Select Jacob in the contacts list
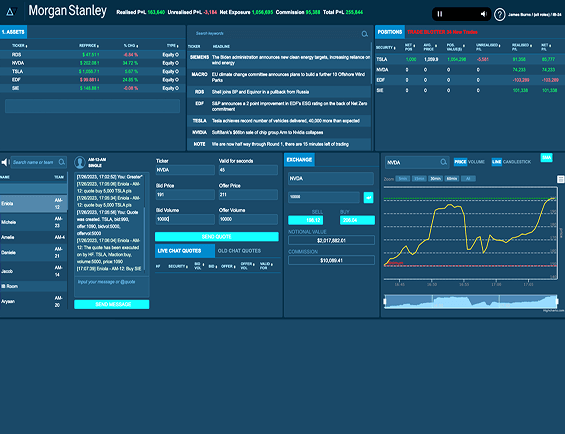Image resolution: width=565 pixels, height=434 pixels. [34, 271]
